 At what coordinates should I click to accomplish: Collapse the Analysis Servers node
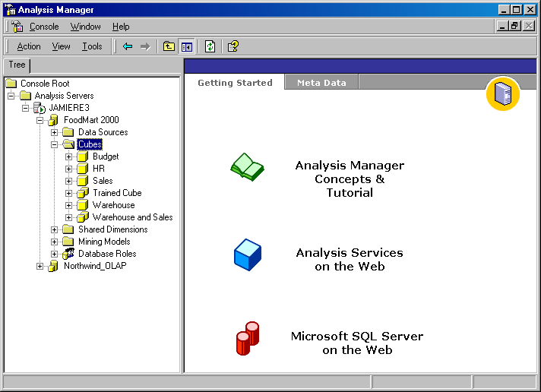point(11,96)
